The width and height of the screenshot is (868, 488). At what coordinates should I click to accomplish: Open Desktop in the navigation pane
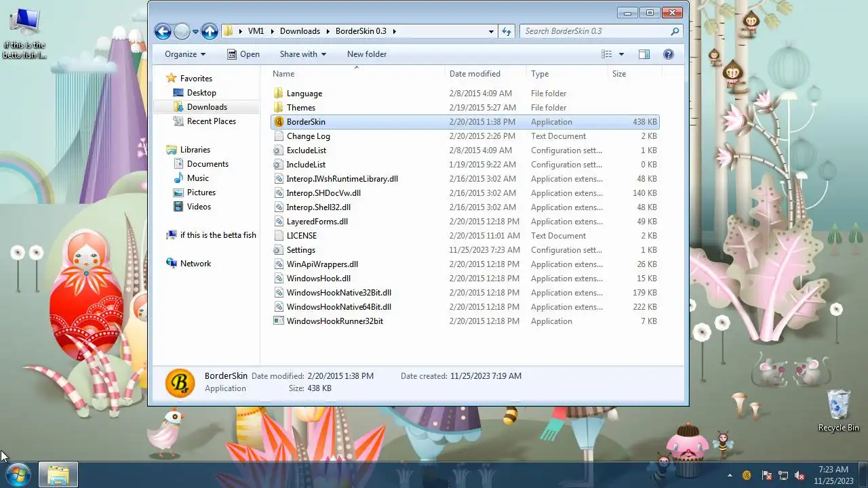pyautogui.click(x=201, y=93)
